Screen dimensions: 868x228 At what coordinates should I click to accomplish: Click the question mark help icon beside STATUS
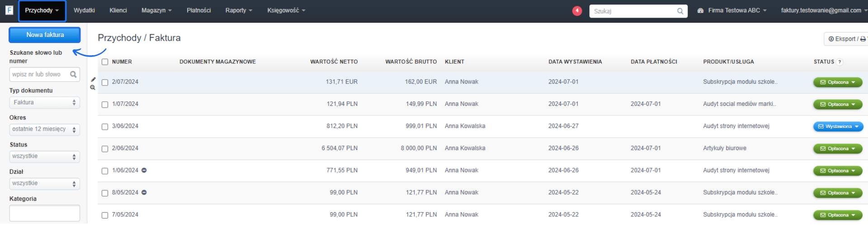click(840, 62)
